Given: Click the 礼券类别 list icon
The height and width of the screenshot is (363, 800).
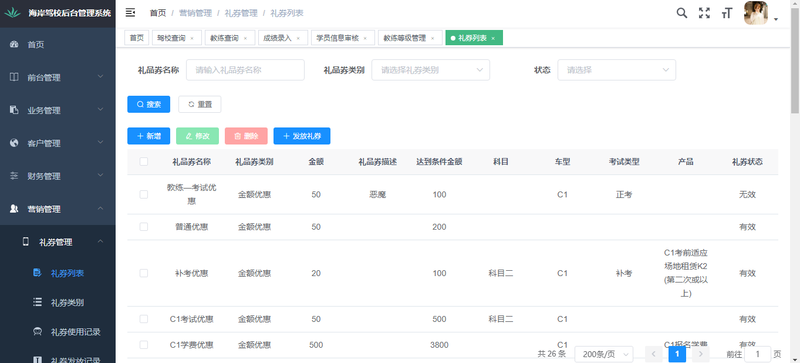Looking at the screenshot, I should pyautogui.click(x=37, y=302).
